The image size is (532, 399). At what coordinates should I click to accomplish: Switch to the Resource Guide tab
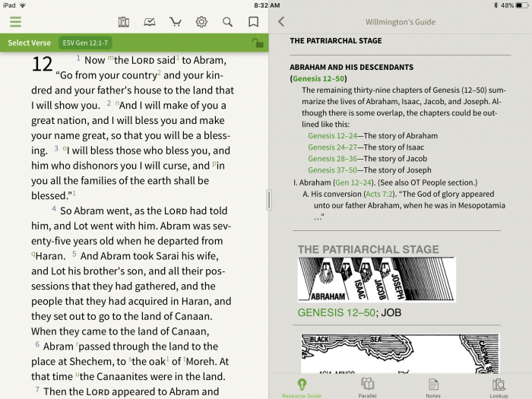coord(302,388)
